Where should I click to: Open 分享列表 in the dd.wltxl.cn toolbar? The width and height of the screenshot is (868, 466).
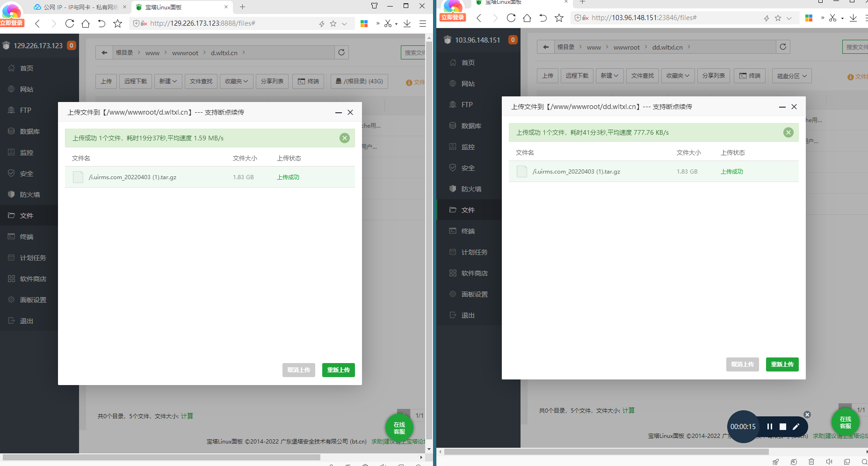714,76
